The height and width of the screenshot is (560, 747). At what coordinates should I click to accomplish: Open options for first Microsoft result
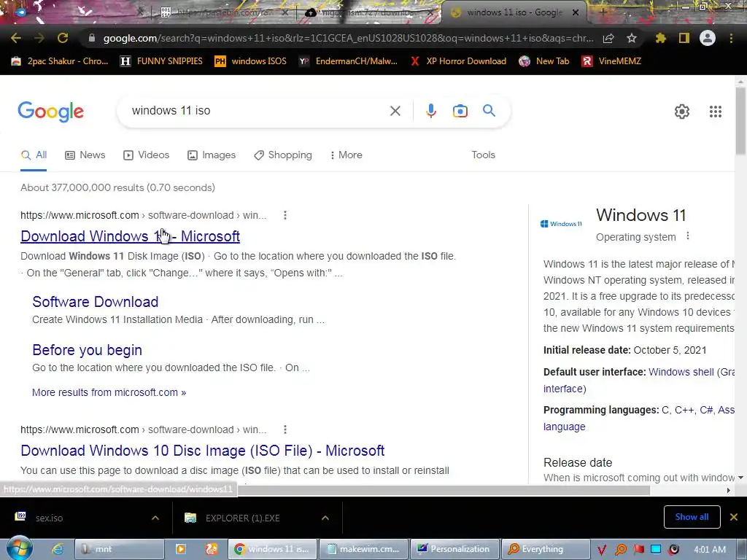pos(285,215)
